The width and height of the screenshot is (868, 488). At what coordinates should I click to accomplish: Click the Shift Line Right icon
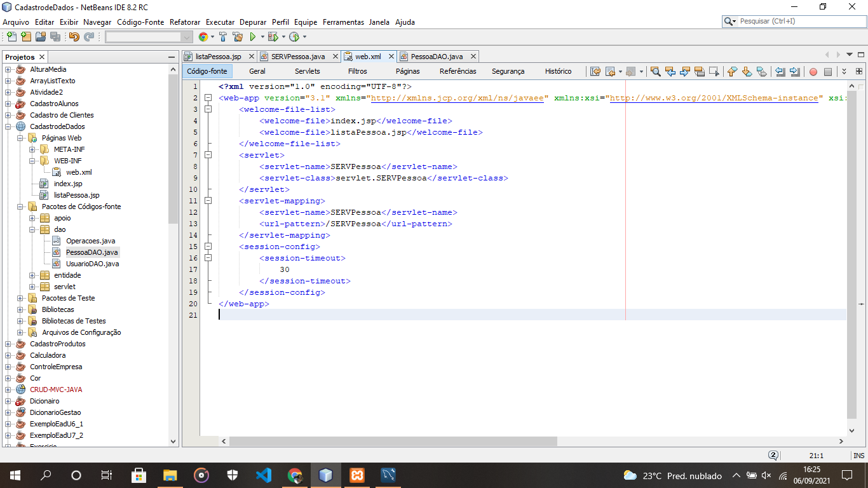794,72
